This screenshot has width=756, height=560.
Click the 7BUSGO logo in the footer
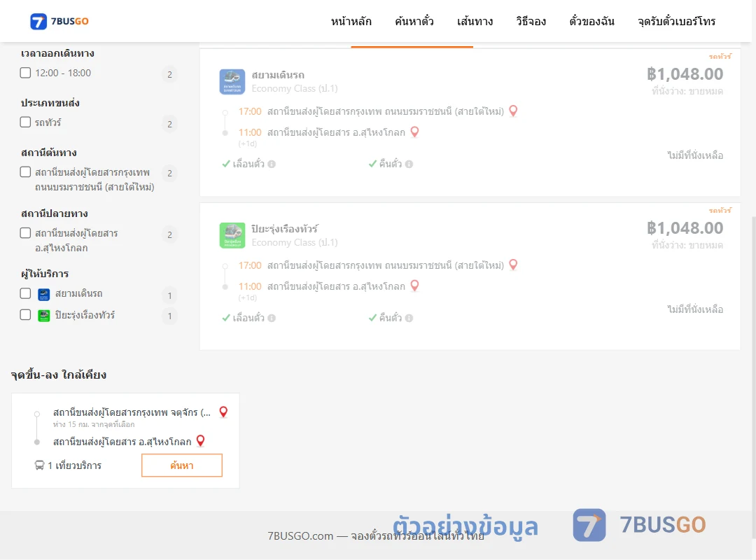[x=639, y=525]
